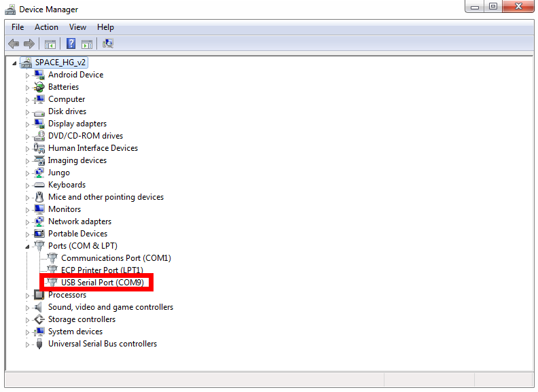This screenshot has width=538, height=392.
Task: Click the Storage controllers icon
Action: (x=39, y=319)
